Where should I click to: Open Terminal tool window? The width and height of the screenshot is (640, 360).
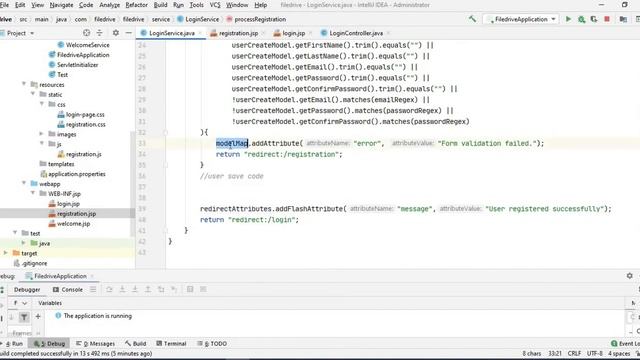pos(171,344)
